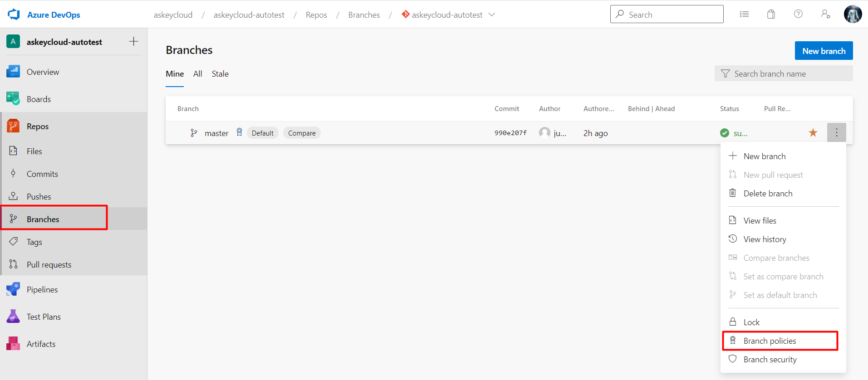The height and width of the screenshot is (380, 868).
Task: Open Artifacts in the sidebar
Action: click(74, 344)
